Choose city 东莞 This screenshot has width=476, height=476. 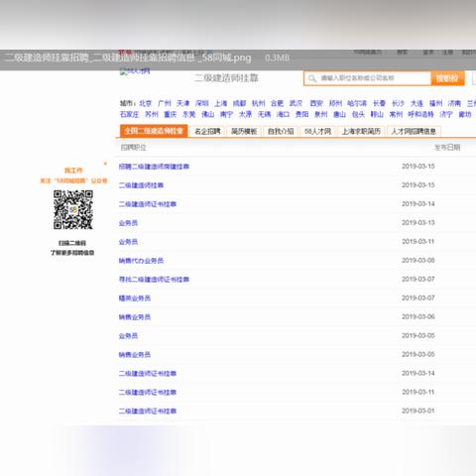[x=189, y=114]
